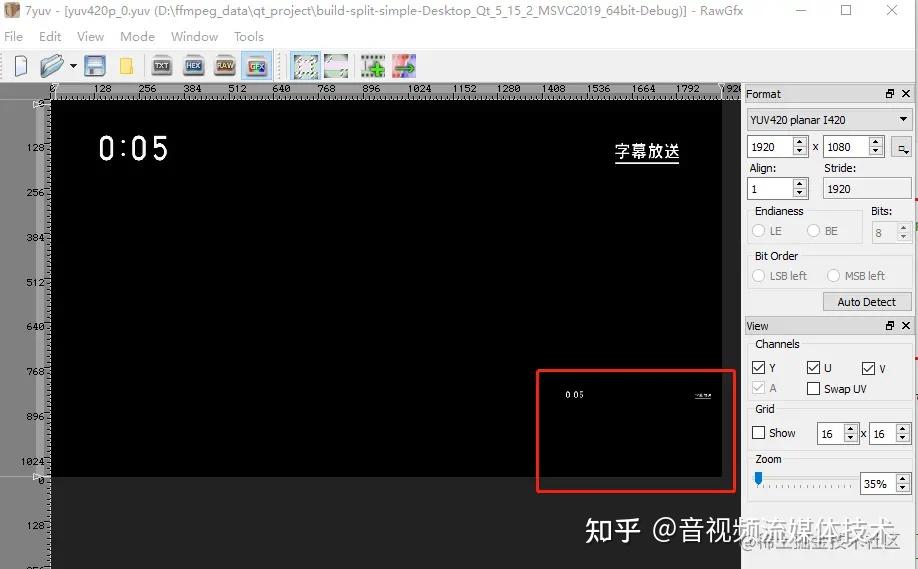918x569 pixels.
Task: Click the width field showing 1920
Action: coord(770,147)
